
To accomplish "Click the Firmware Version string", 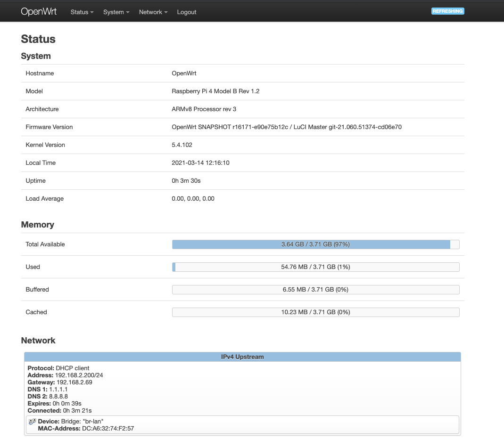I will coord(287,127).
